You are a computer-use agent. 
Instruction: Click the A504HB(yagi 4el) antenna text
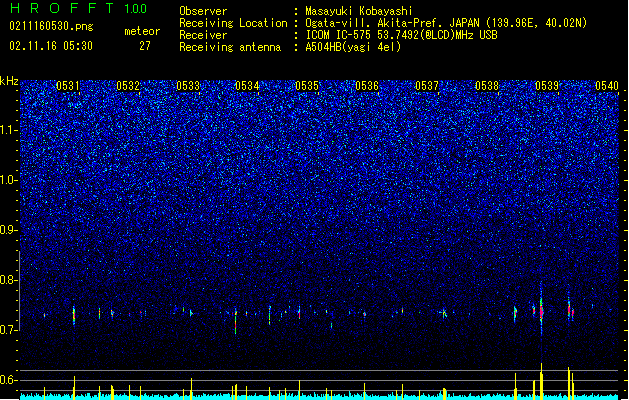pos(353,47)
